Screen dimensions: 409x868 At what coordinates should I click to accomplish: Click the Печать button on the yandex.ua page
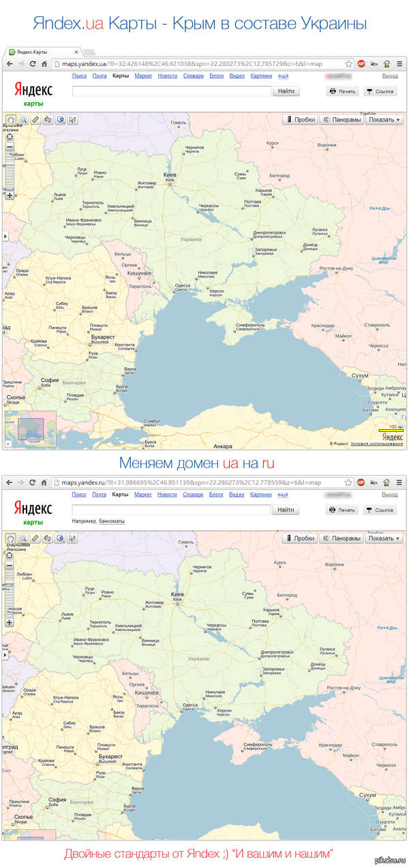342,91
